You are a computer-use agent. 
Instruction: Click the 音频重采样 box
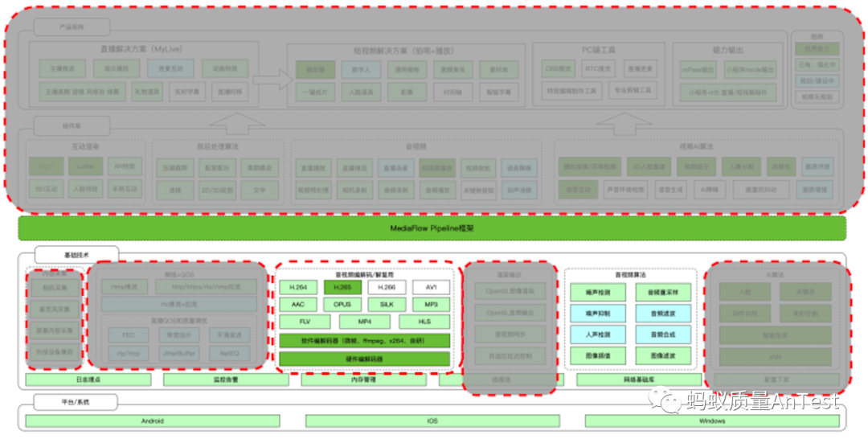coord(663,293)
